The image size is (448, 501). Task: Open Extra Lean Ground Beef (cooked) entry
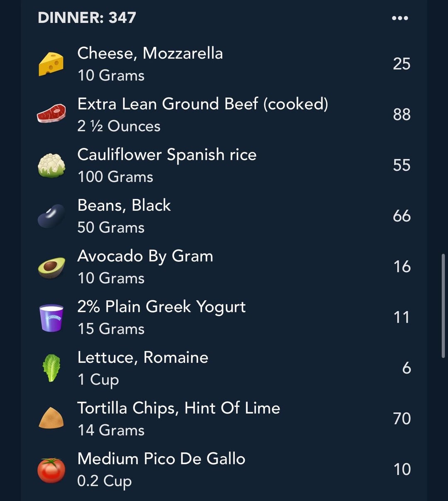point(224,114)
